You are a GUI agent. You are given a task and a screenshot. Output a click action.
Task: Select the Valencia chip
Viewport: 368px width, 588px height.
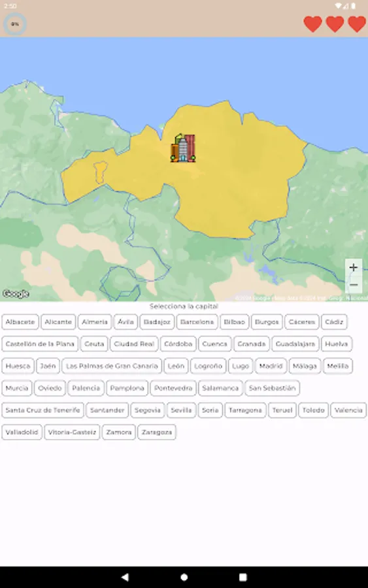(x=348, y=410)
